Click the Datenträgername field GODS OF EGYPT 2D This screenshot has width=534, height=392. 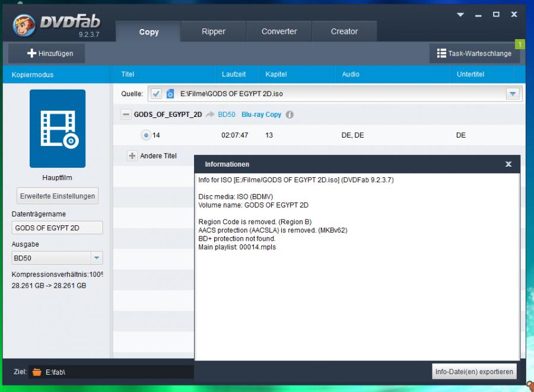point(57,228)
